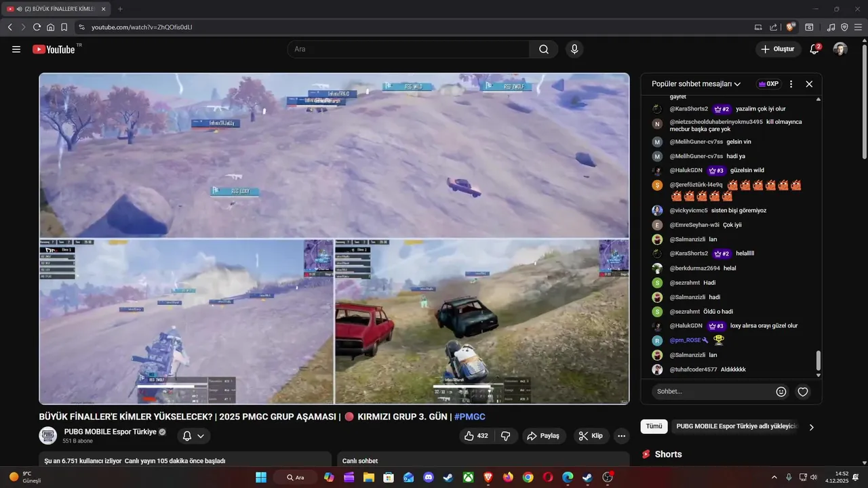Open a new browser tab
Screen dimensions: 868x488
120,9
